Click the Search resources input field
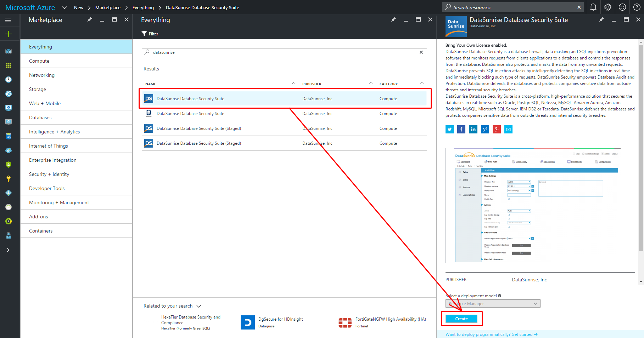 pos(512,7)
